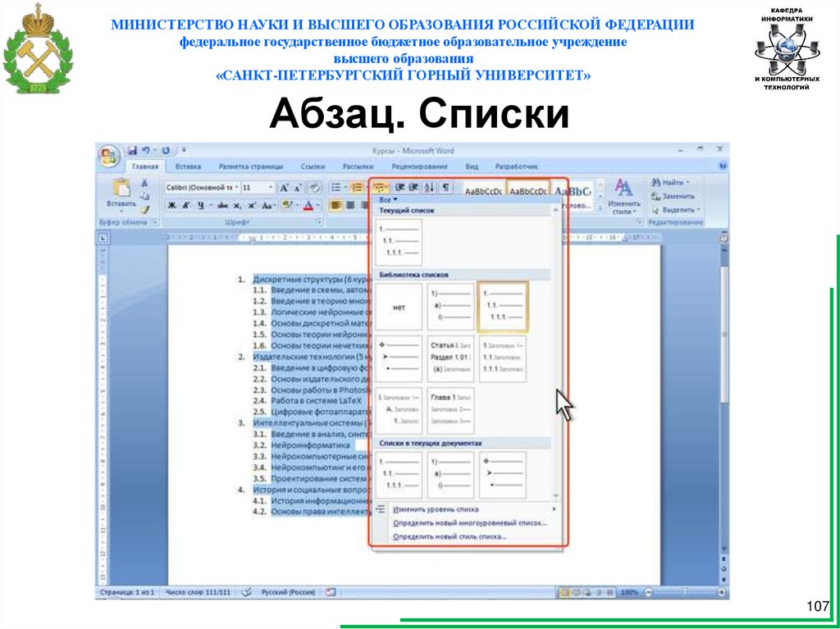Click Изменить стили icon

pyautogui.click(x=624, y=197)
